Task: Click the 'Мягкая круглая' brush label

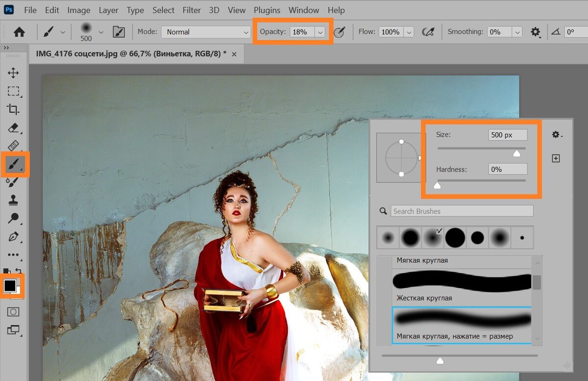Action: [422, 260]
